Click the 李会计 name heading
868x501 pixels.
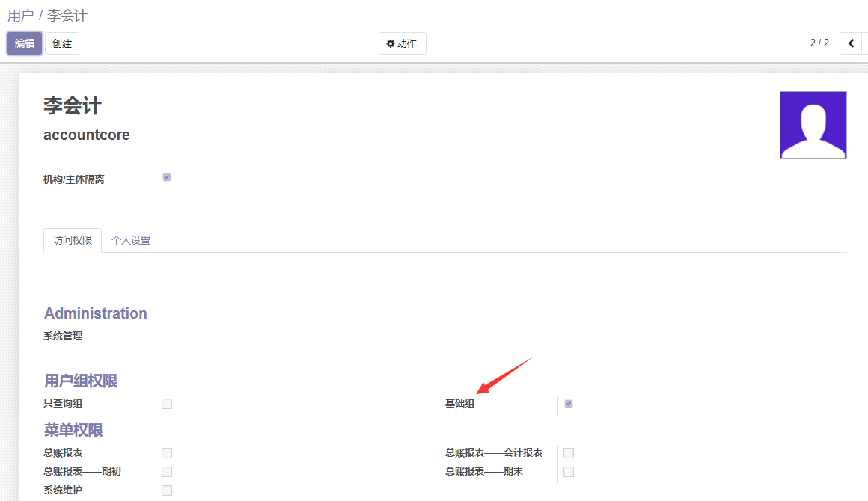(73, 105)
